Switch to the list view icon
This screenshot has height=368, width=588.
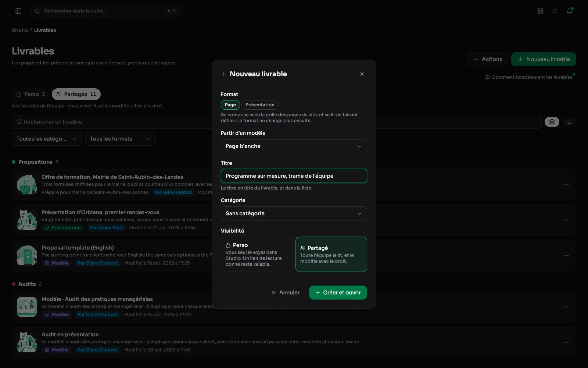click(569, 122)
